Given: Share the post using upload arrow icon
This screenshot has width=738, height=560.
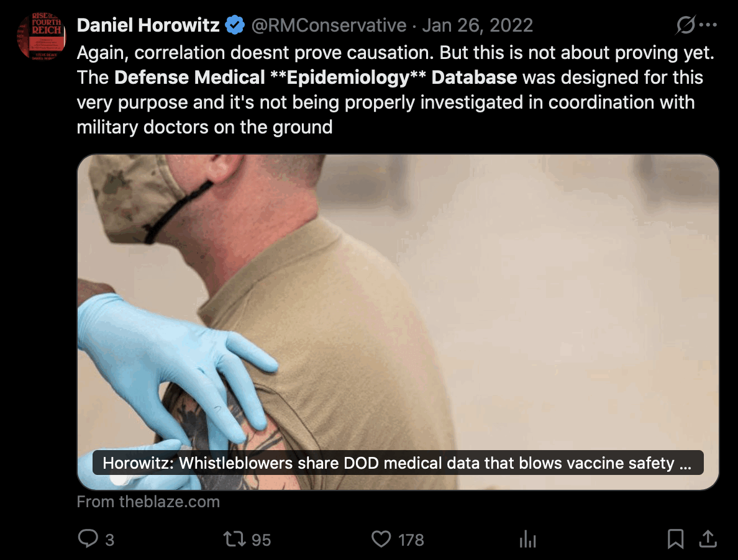Looking at the screenshot, I should point(707,539).
